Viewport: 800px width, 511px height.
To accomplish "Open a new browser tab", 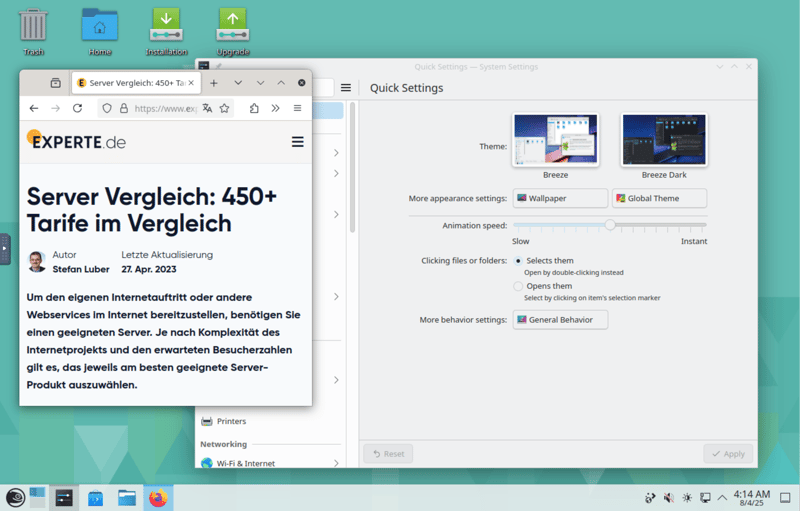I will pyautogui.click(x=214, y=83).
